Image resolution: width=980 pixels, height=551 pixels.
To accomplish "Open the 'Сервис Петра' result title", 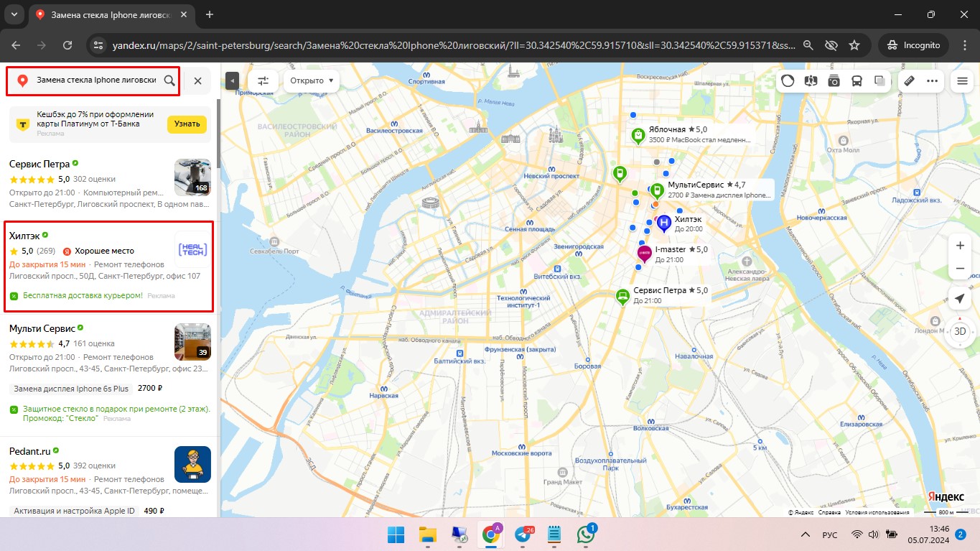I will [x=39, y=164].
